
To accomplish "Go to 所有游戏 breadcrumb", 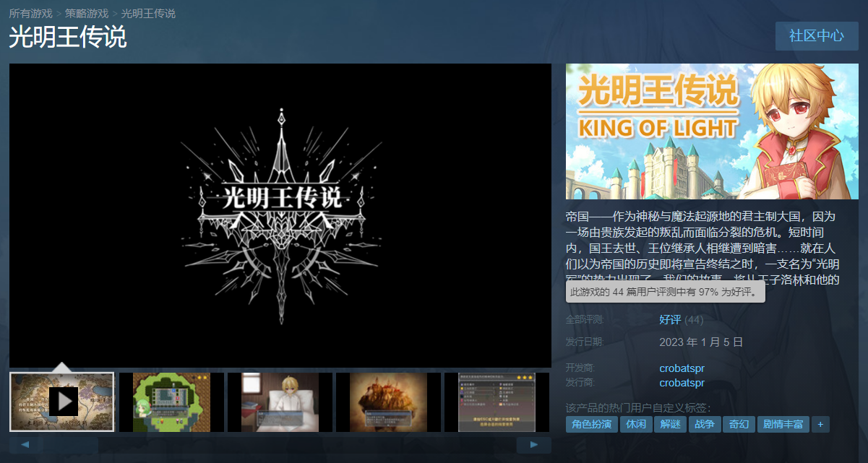I will pos(30,14).
